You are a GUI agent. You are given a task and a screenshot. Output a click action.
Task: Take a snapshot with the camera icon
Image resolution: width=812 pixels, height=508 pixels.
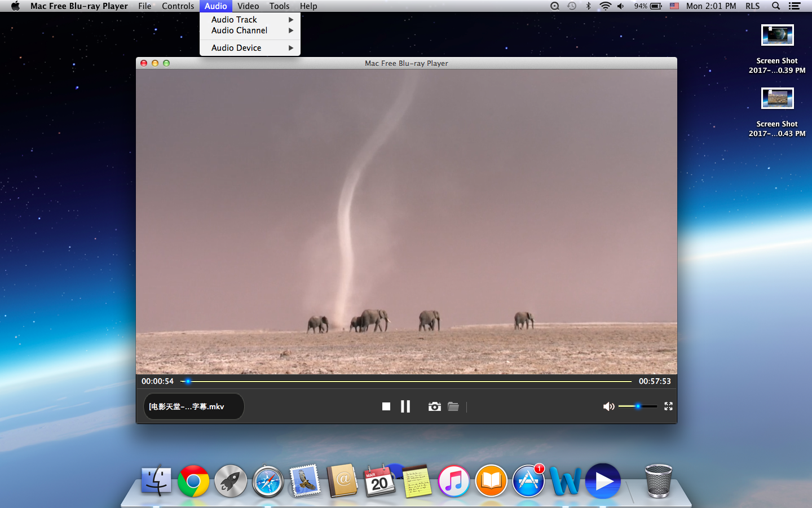coord(434,406)
